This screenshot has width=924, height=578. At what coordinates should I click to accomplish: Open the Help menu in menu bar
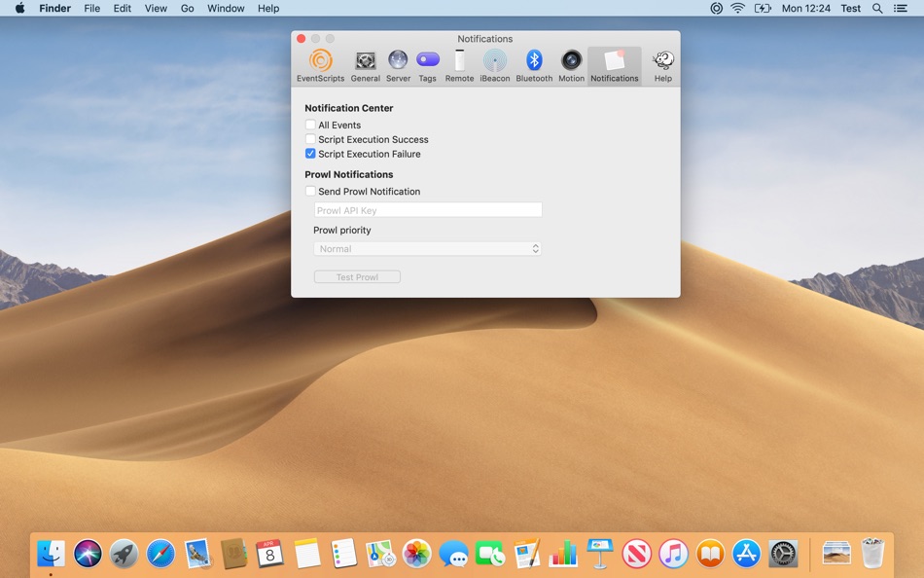pyautogui.click(x=268, y=8)
